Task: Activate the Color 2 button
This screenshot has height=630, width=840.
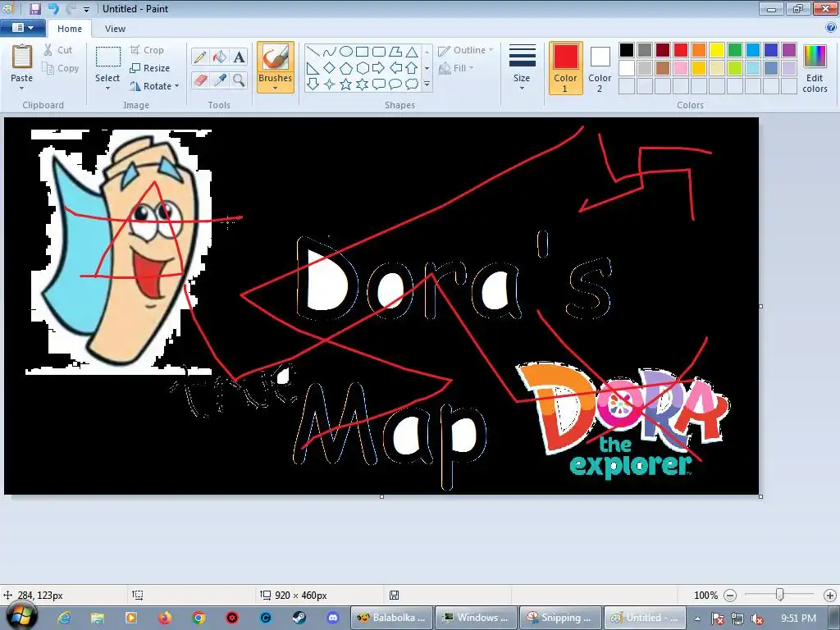Action: [600, 67]
